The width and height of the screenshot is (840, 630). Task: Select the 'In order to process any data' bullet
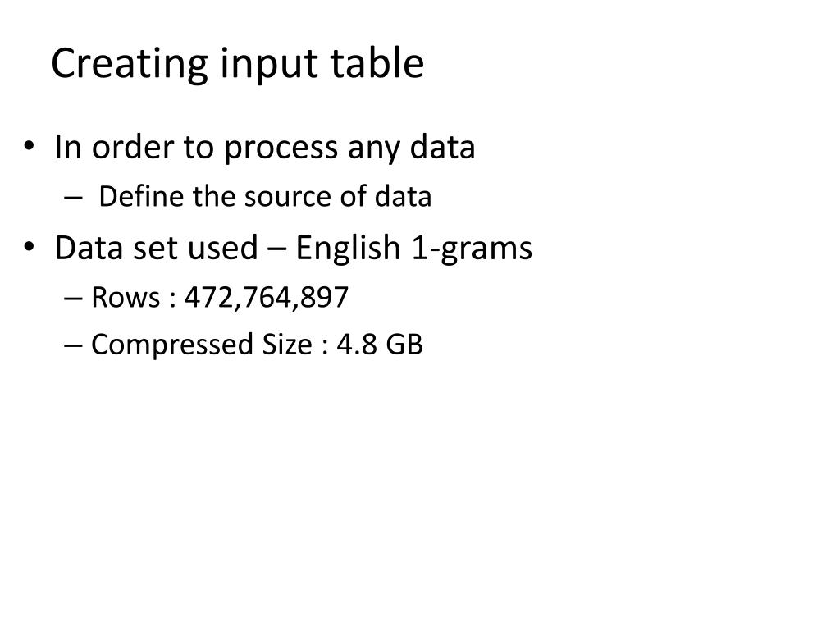(x=265, y=148)
